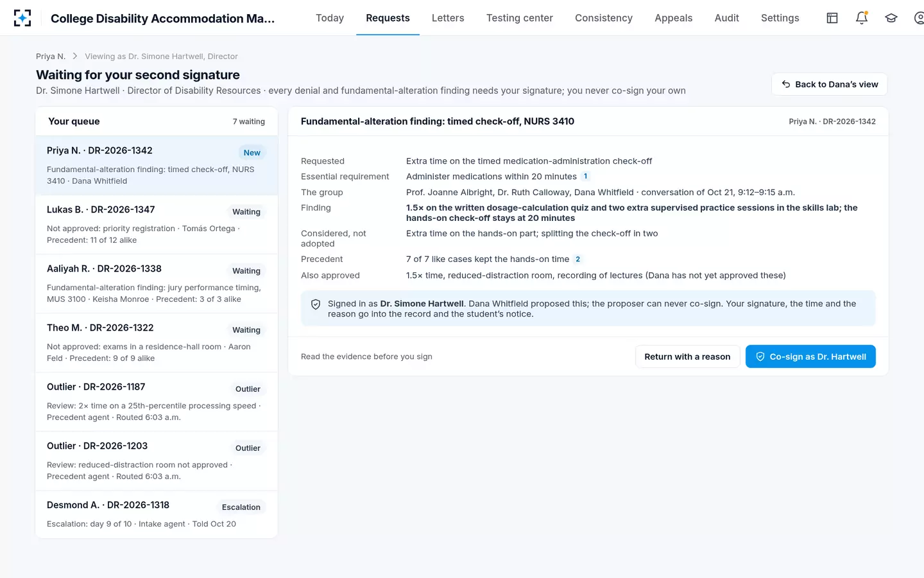Open the Letters tab
Viewport: 924px width, 578px height.
click(x=448, y=18)
